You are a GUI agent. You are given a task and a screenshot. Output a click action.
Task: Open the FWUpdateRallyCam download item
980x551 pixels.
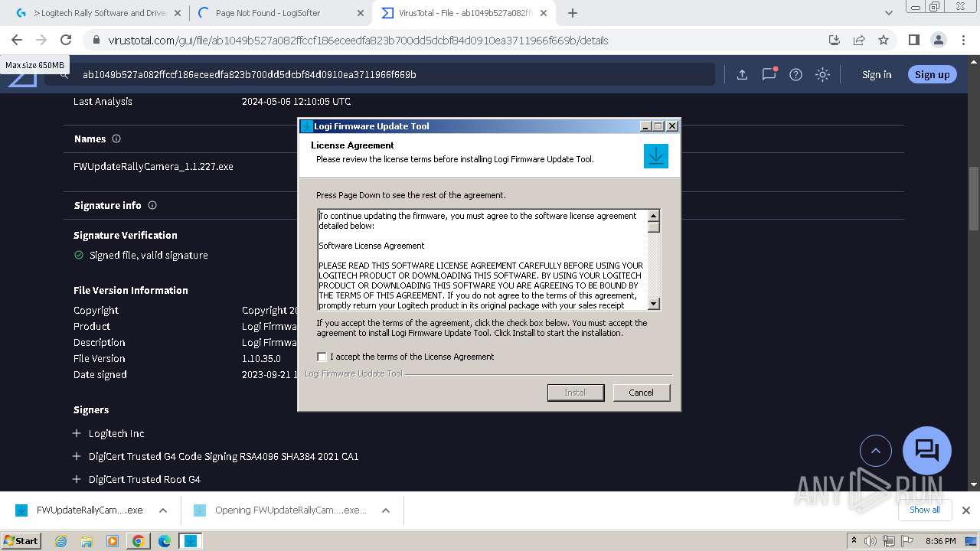[80, 510]
